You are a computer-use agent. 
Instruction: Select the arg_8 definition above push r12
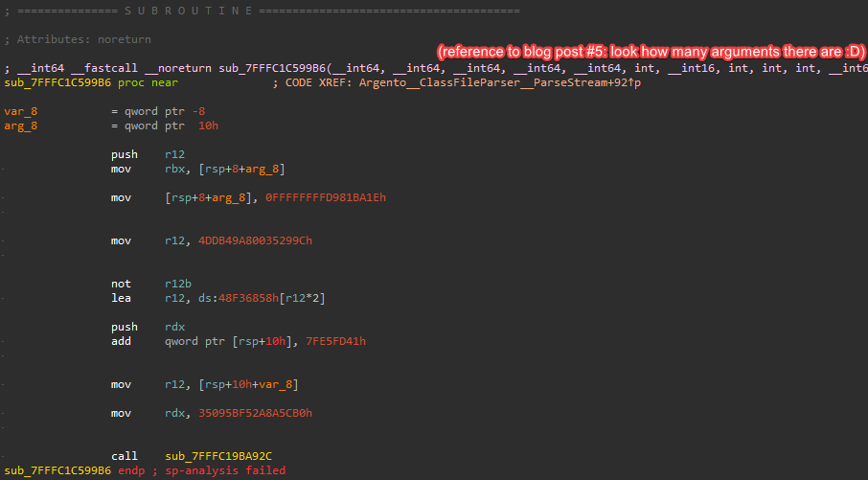point(21,126)
